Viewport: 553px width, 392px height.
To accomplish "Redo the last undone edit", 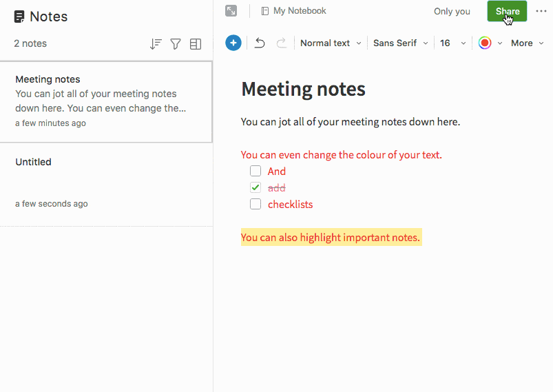I will (x=282, y=43).
